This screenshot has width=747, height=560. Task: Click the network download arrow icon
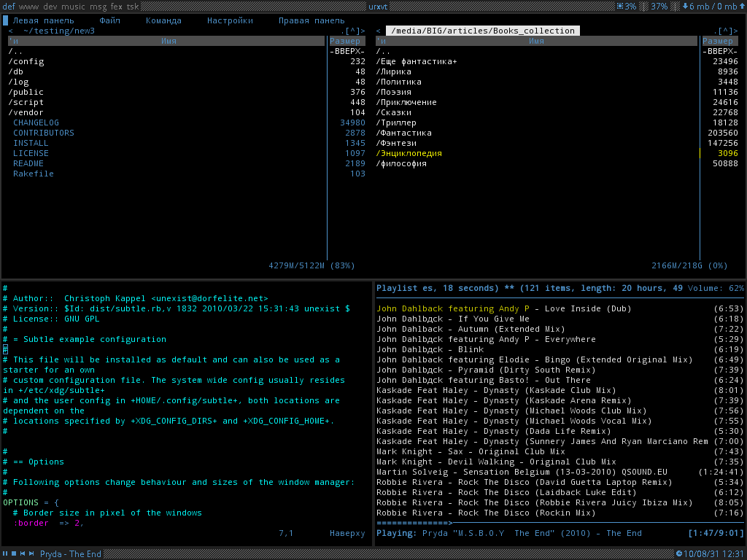pyautogui.click(x=684, y=7)
